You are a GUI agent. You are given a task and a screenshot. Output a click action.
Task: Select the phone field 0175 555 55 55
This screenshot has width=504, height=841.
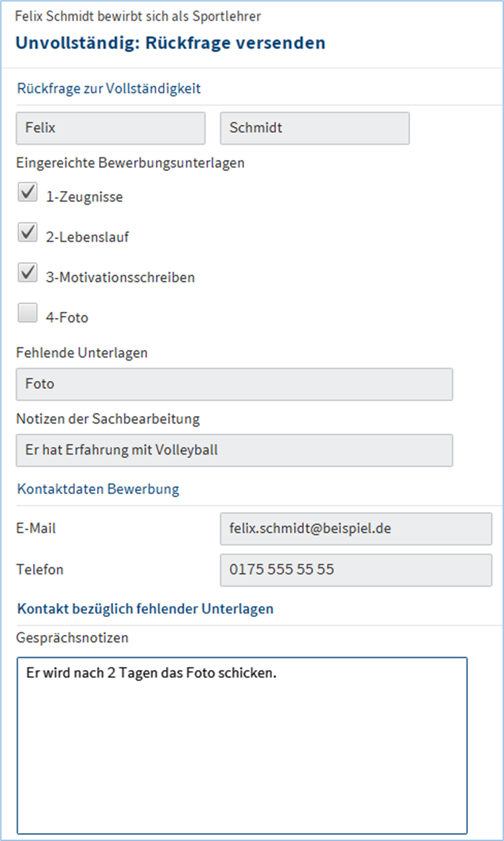pos(355,569)
